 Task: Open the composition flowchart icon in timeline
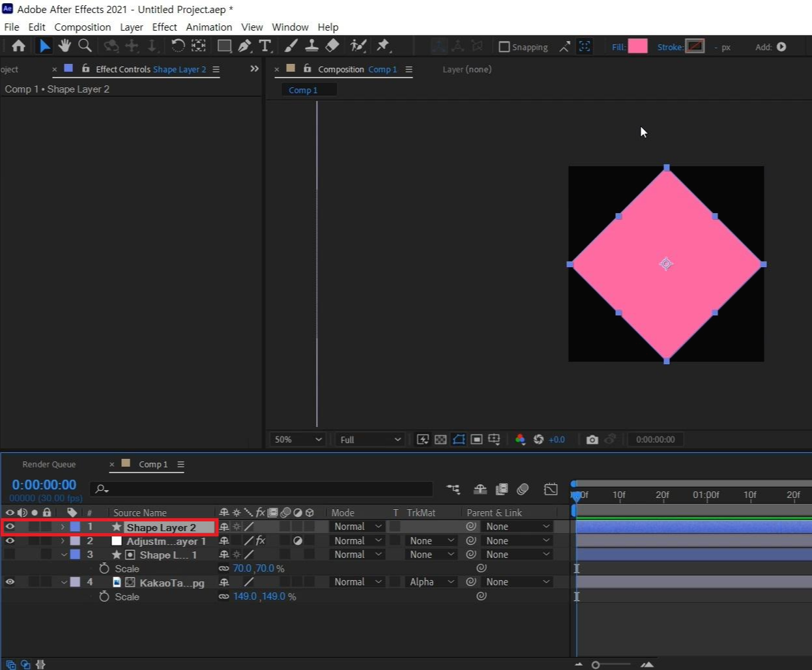(x=454, y=489)
